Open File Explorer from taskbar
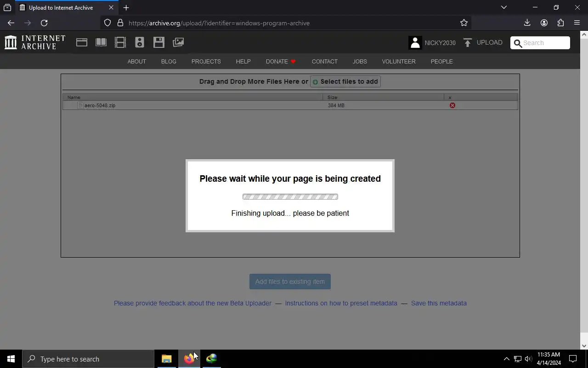Screen dimensions: 588x368 [166, 359]
